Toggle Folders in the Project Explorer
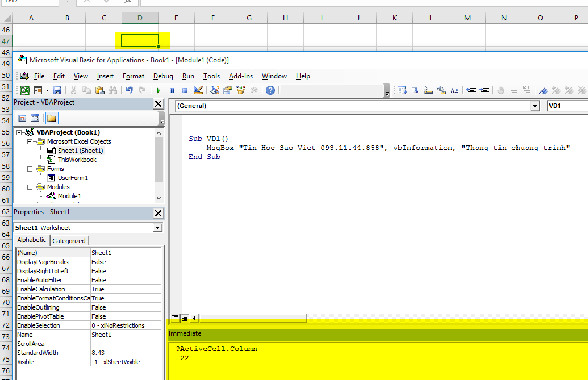The width and height of the screenshot is (588, 380). 51,118
